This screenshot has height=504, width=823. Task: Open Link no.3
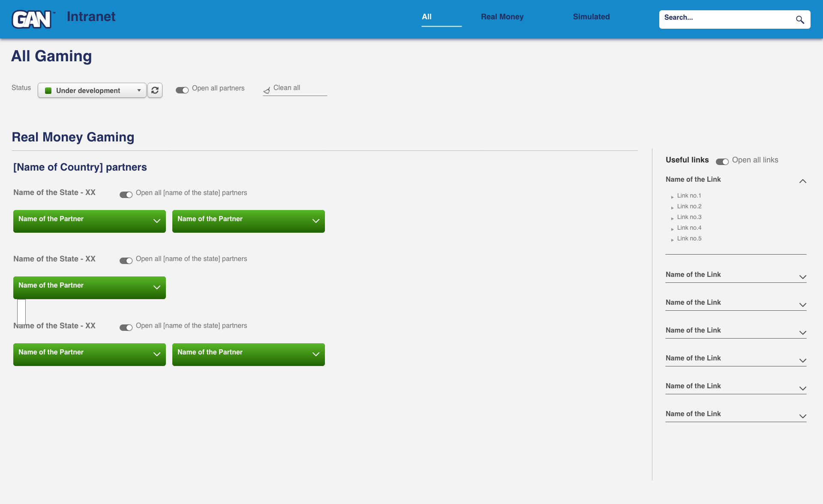pyautogui.click(x=689, y=217)
